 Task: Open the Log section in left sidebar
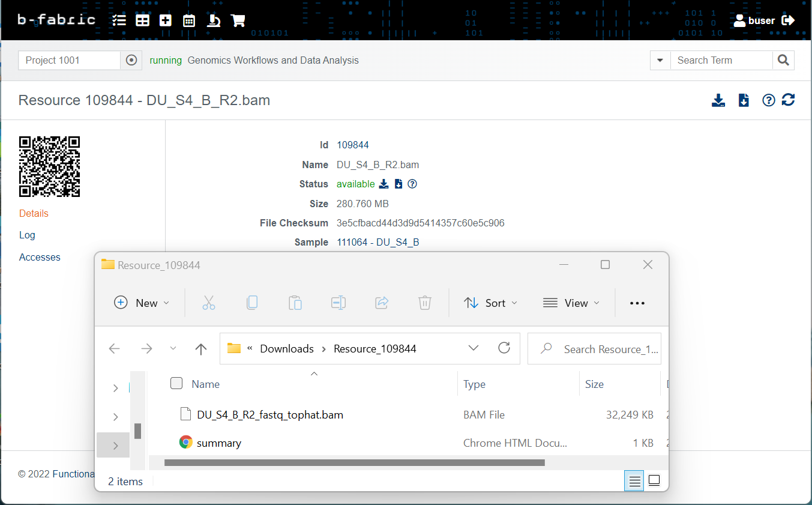point(27,235)
